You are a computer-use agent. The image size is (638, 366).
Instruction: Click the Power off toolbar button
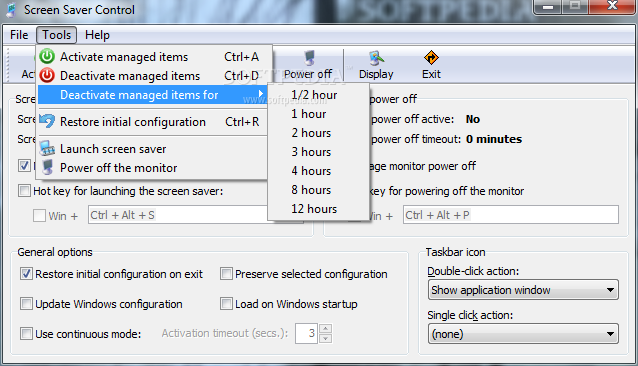[x=308, y=65]
